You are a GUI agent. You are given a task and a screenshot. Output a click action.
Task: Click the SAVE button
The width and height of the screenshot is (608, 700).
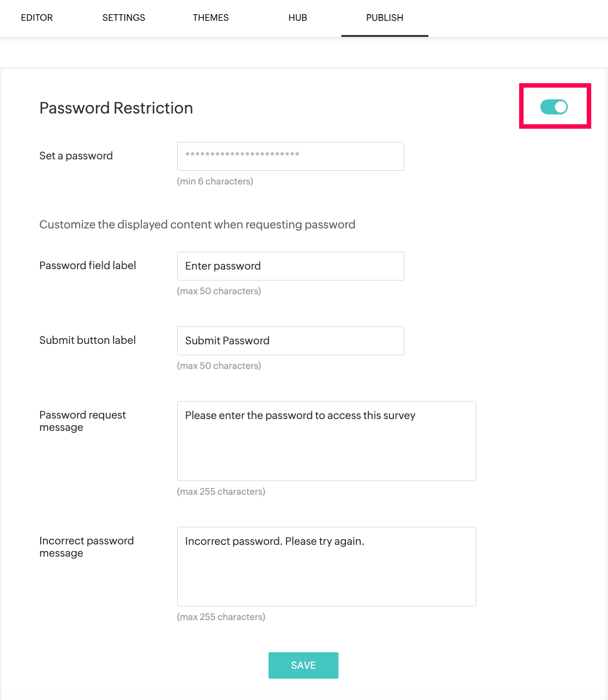(x=304, y=665)
